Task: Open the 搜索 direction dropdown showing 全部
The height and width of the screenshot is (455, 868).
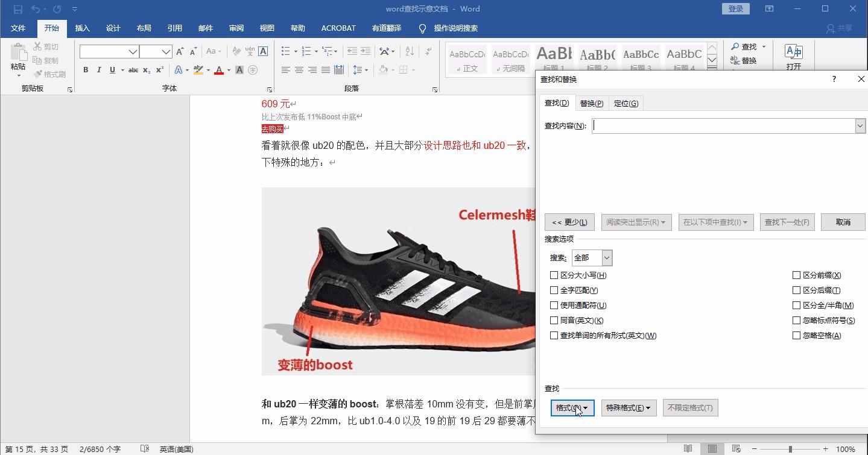Action: [x=606, y=257]
